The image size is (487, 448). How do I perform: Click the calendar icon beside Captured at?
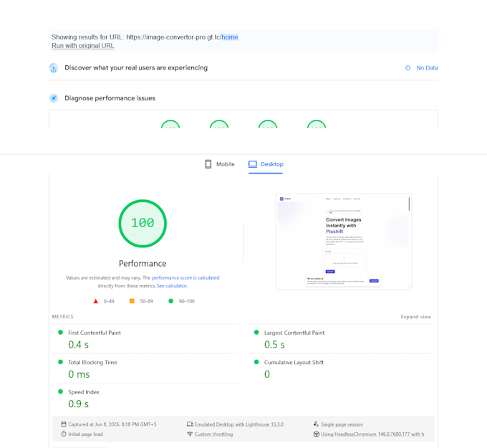coord(64,424)
